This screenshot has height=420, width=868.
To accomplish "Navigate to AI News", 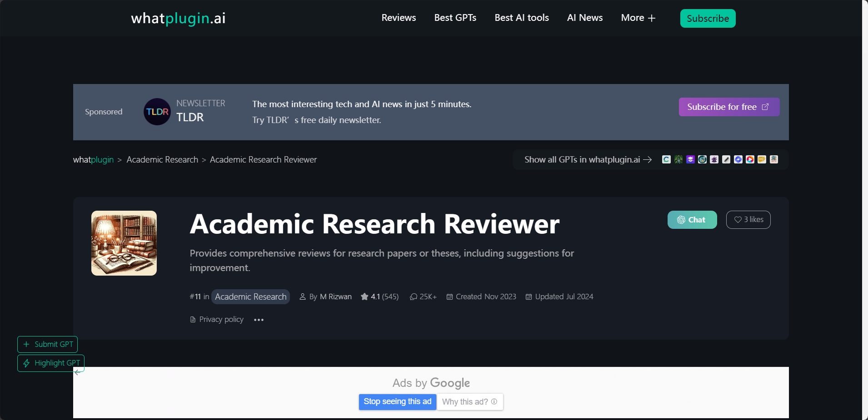I will click(584, 18).
